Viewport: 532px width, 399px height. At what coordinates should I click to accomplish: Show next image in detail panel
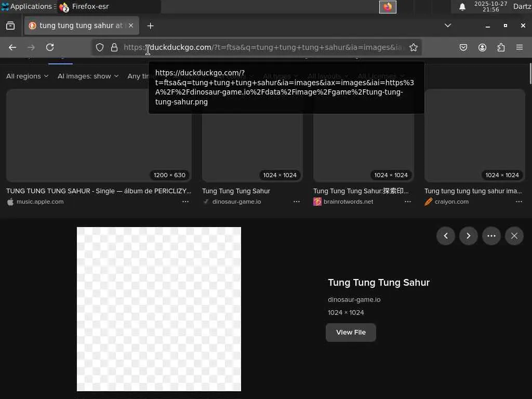click(468, 236)
